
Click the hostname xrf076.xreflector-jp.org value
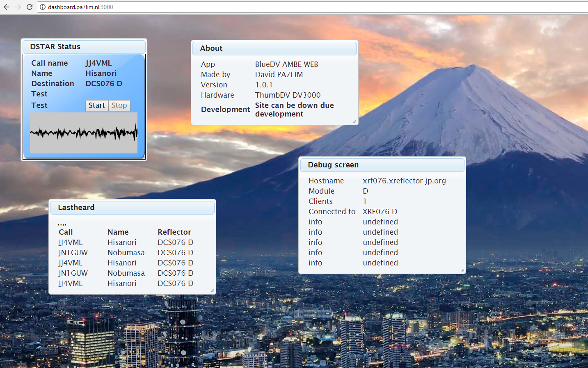pos(404,181)
